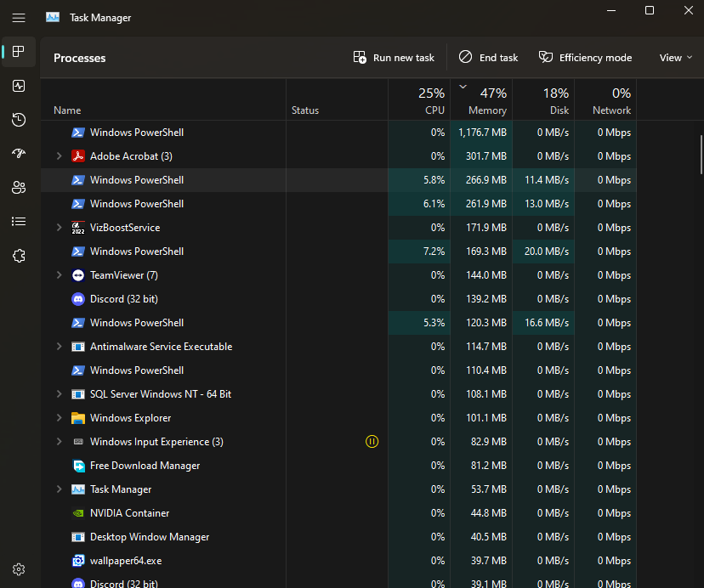Click the Windows Input Experience icon
This screenshot has height=588, width=704.
[78, 442]
